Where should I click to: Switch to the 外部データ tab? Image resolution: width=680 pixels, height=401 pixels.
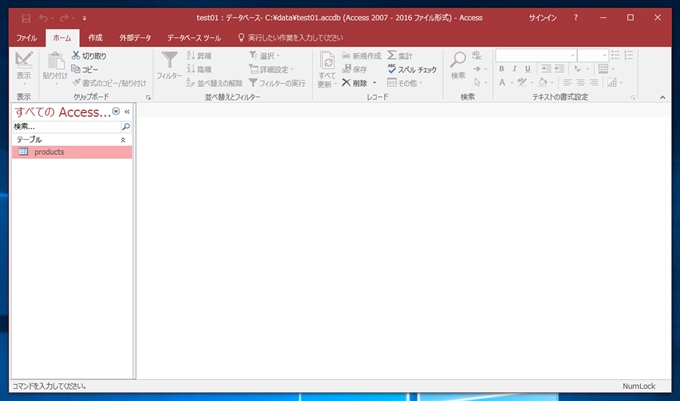point(135,38)
